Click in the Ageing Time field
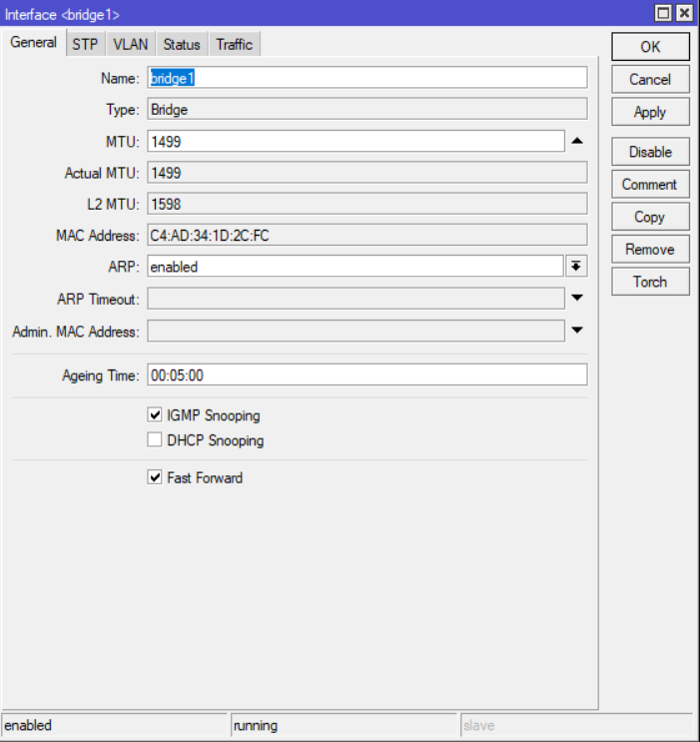This screenshot has width=700, height=742. (x=367, y=374)
